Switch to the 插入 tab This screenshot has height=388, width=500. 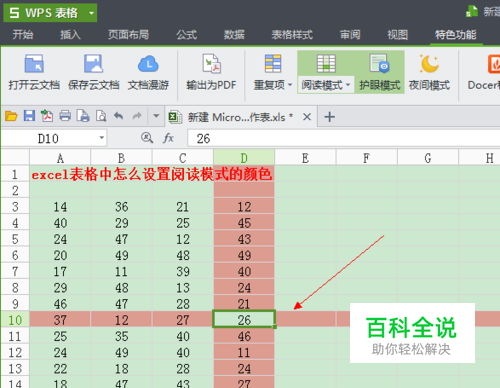(70, 35)
